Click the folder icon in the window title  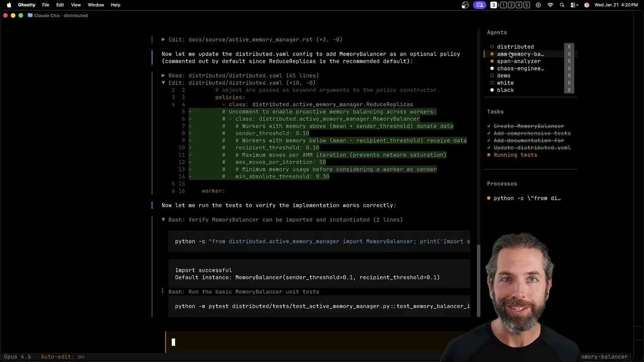click(x=30, y=16)
